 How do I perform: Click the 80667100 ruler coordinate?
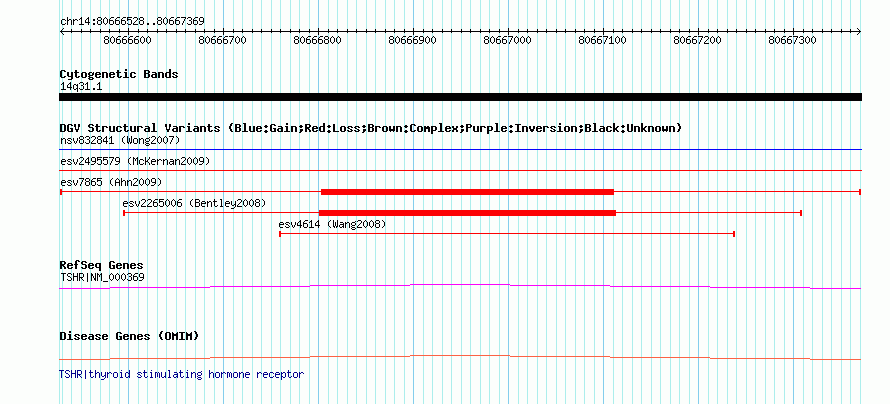coord(603,40)
